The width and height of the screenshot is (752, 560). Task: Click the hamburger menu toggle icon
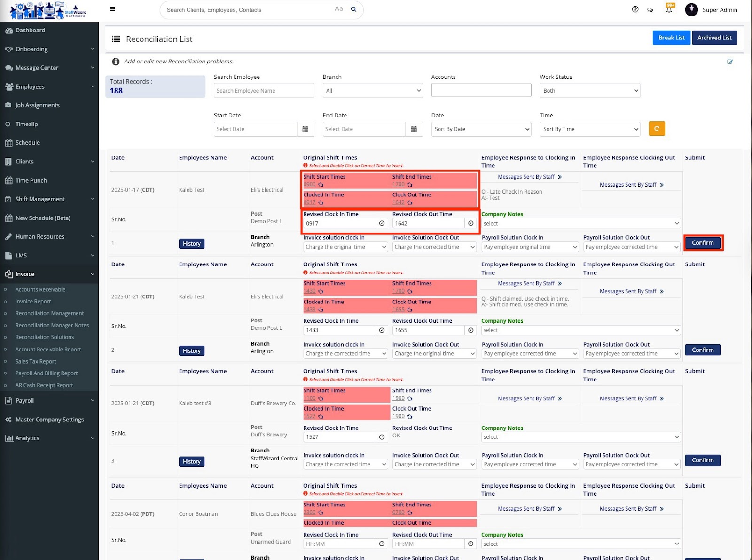point(112,9)
